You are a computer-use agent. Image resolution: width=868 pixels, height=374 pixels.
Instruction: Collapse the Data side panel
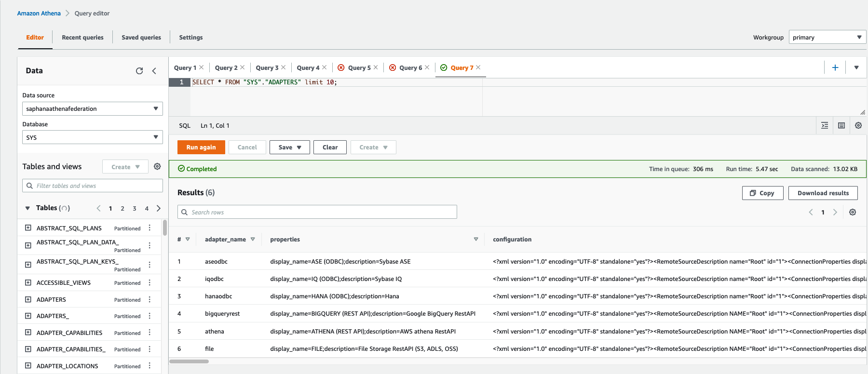[154, 71]
